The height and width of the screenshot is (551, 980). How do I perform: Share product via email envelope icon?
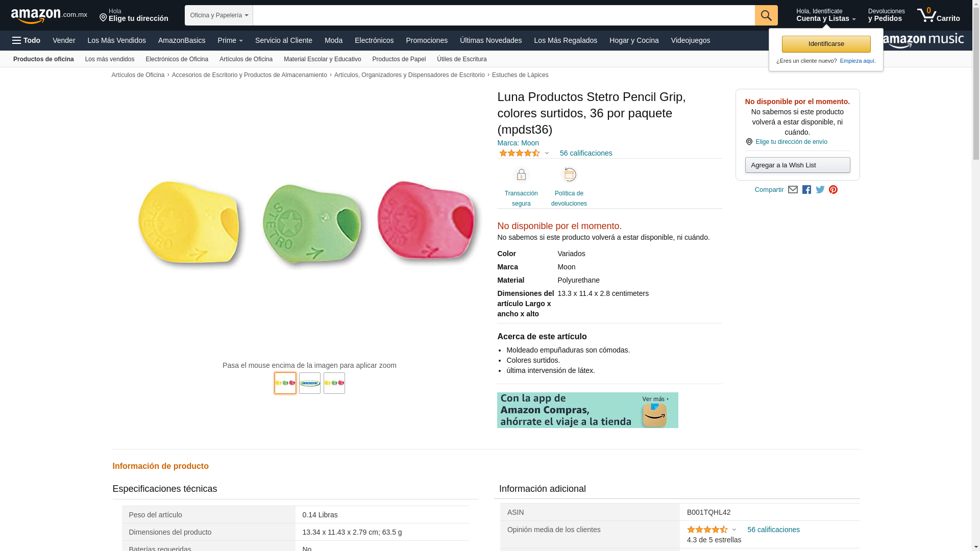coord(793,190)
